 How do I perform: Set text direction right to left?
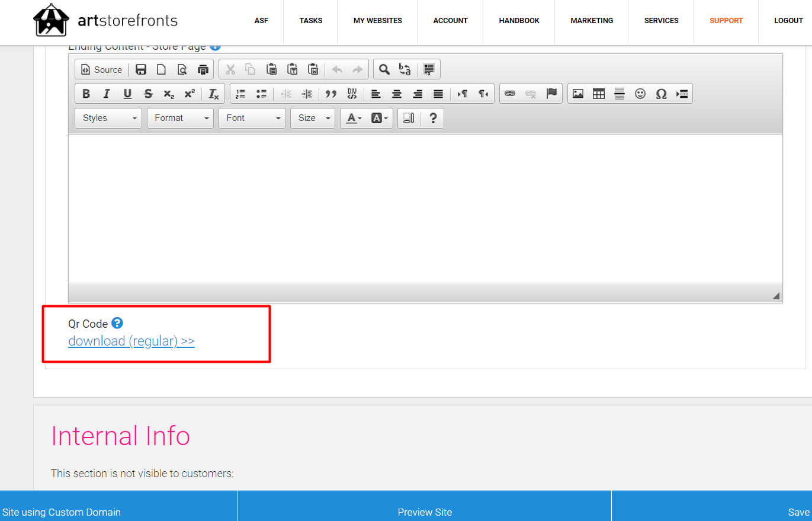[x=483, y=94]
